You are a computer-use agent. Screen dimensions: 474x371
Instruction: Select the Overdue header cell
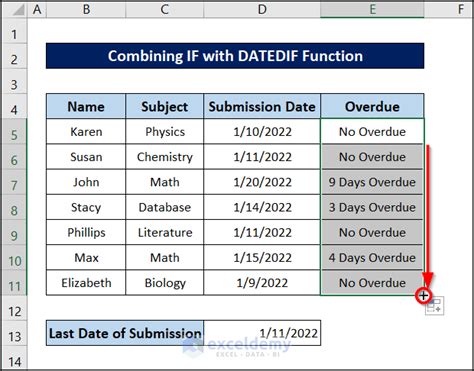coord(372,106)
